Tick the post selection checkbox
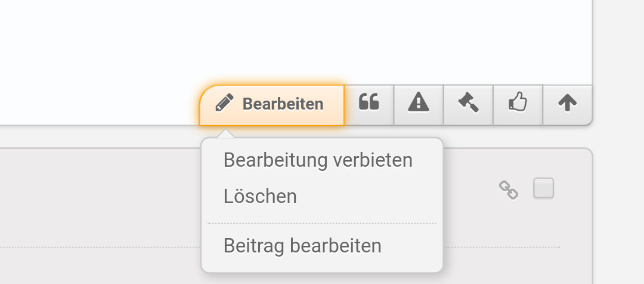The width and height of the screenshot is (644, 284). coord(543,188)
